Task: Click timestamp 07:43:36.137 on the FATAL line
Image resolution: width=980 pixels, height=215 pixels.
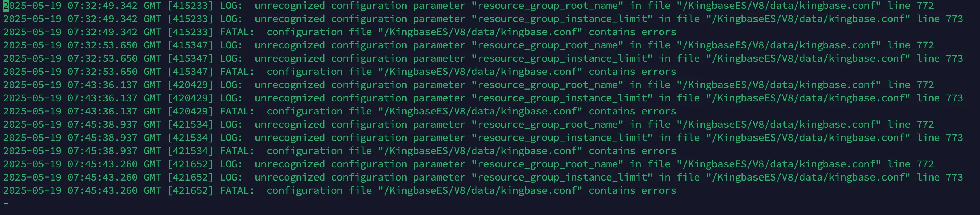Action: (102, 111)
